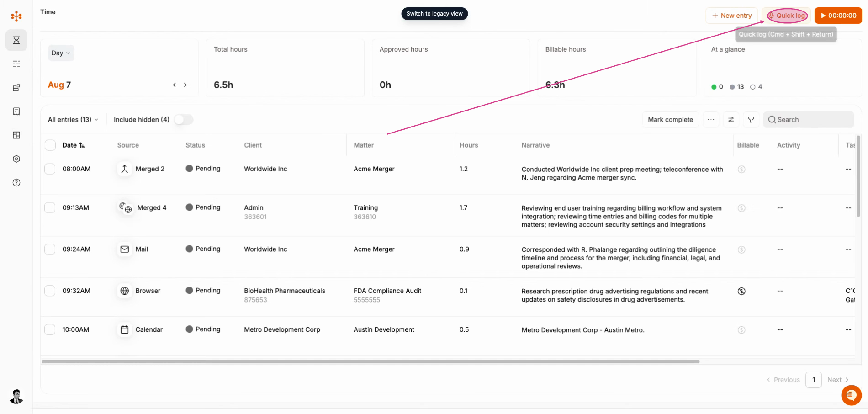
Task: Click the billable dollar icon for FDA Compliance Audit
Action: click(741, 291)
